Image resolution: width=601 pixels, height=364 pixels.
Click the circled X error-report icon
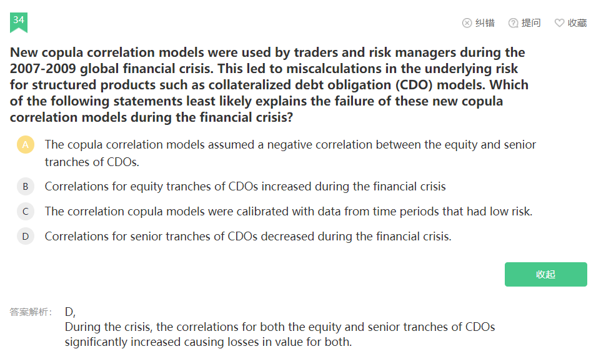tap(467, 23)
